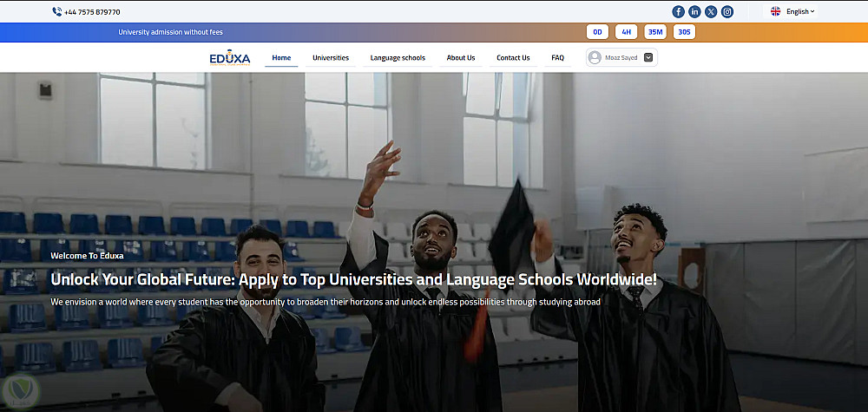Click the UK flag icon
Image resolution: width=868 pixels, height=412 pixels.
tap(775, 11)
